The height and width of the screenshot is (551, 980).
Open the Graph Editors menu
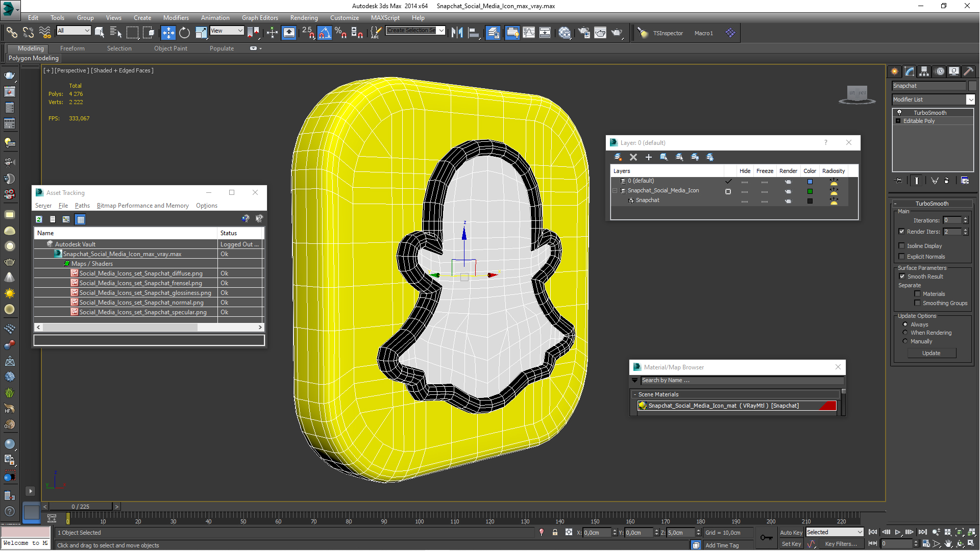coord(260,17)
